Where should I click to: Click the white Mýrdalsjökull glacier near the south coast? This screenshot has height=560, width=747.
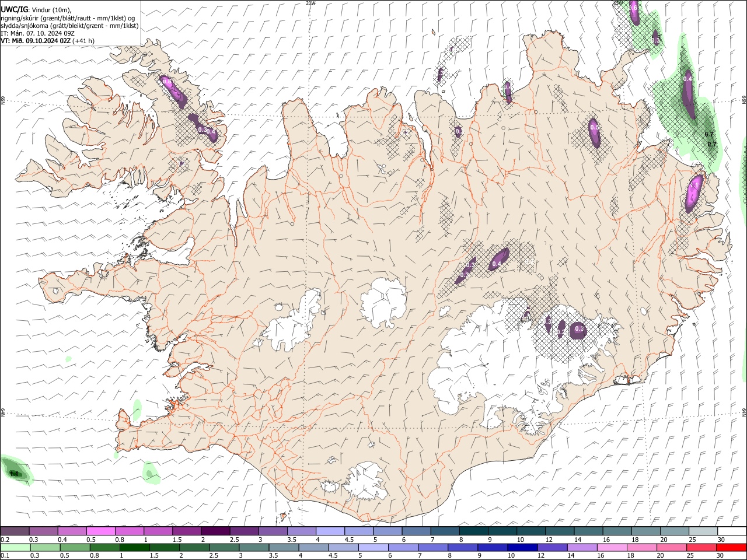click(366, 481)
